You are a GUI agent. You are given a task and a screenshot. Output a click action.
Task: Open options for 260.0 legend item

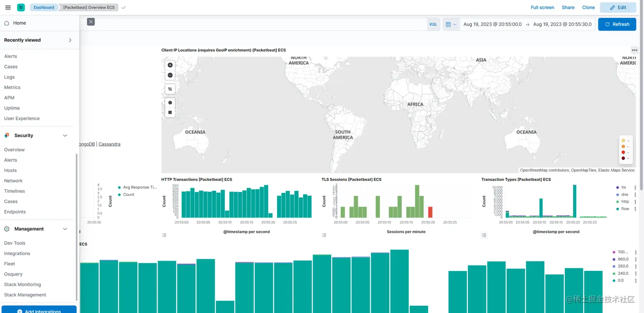tap(635, 267)
